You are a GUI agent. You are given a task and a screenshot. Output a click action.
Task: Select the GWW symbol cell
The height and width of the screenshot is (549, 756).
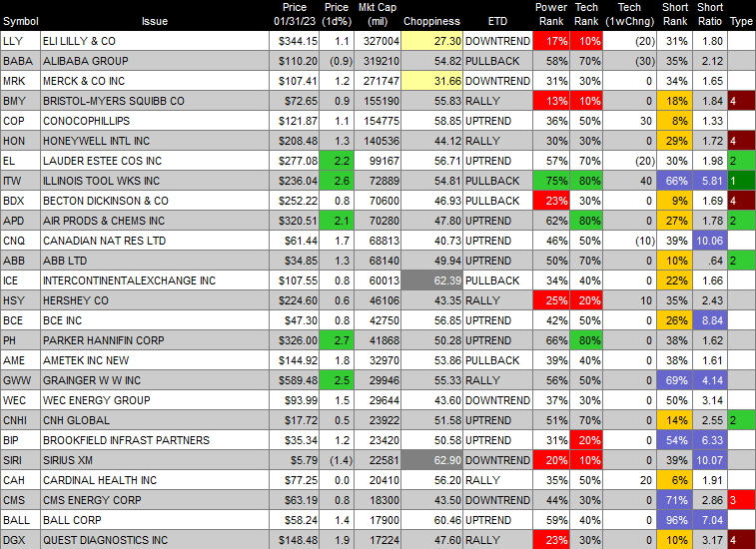pos(20,380)
